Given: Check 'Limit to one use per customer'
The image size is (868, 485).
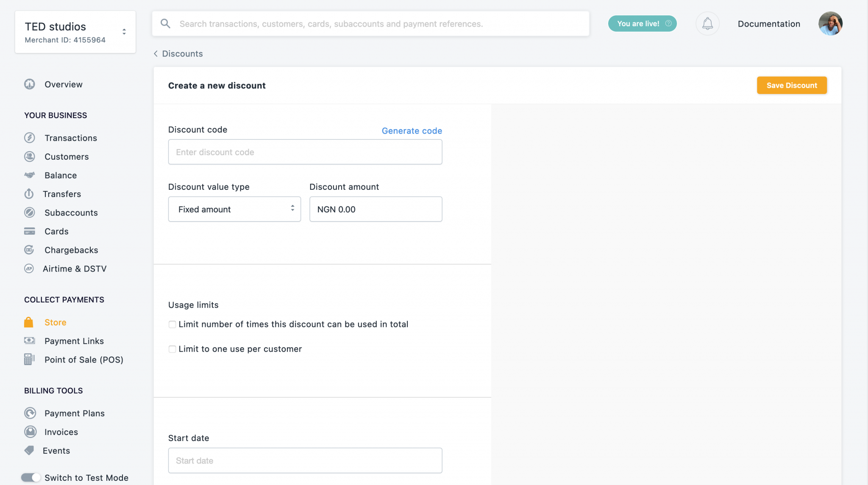Looking at the screenshot, I should tap(172, 349).
